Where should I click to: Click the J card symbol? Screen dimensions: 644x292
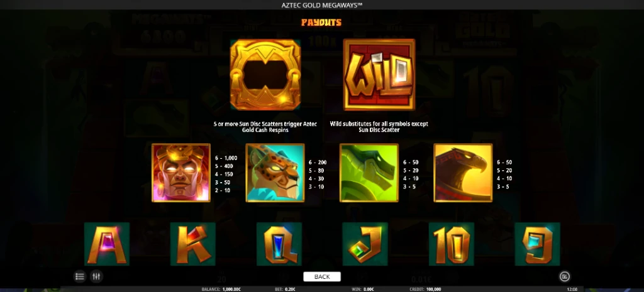(x=365, y=244)
